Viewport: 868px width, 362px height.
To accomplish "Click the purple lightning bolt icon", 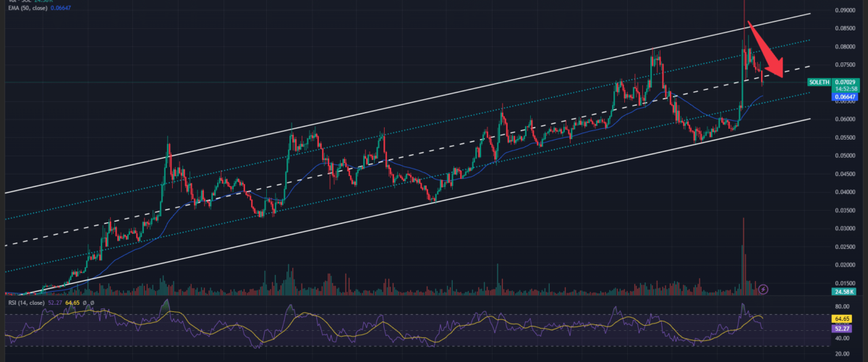I will click(763, 289).
